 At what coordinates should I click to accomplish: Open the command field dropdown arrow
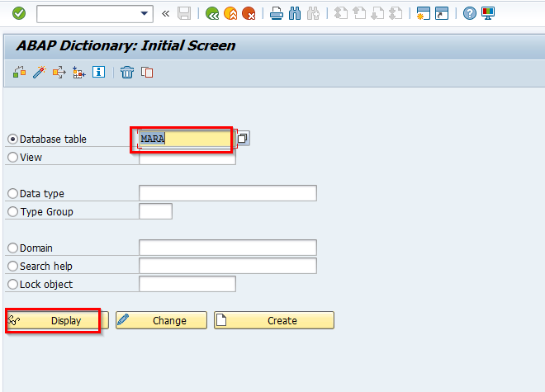[x=145, y=13]
